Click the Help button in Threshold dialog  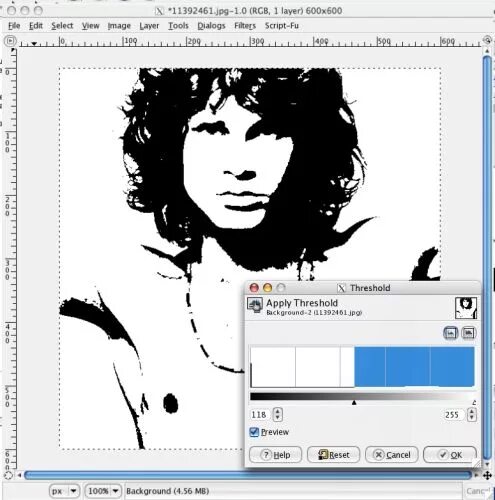click(x=276, y=455)
